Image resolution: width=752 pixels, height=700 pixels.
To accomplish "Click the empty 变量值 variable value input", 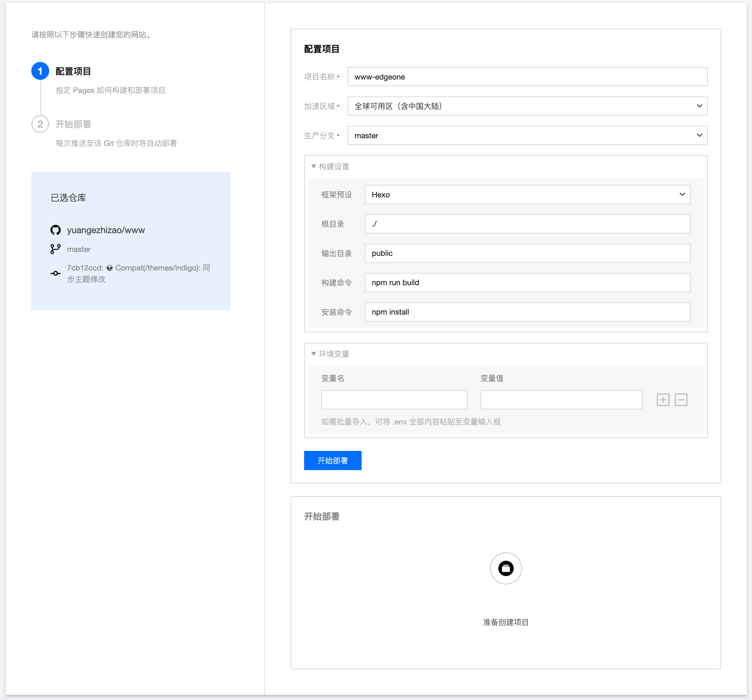I will [561, 400].
